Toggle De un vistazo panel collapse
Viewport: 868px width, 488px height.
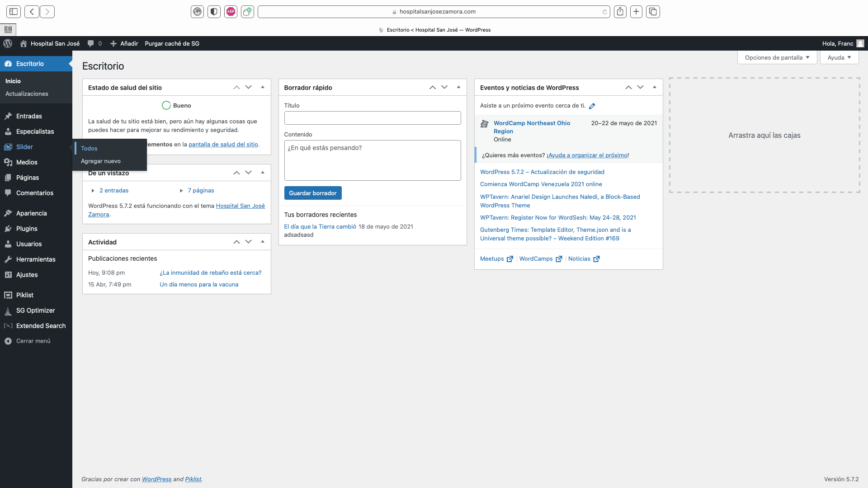pos(263,173)
